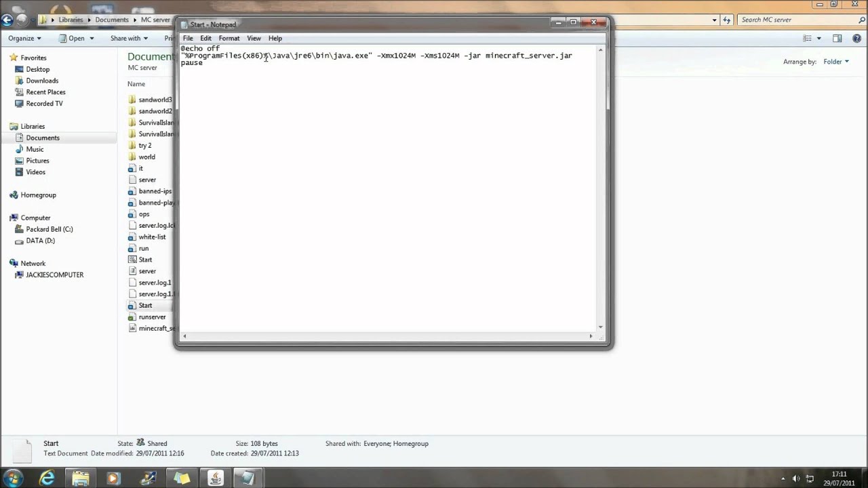The width and height of the screenshot is (868, 488).
Task: Switch to the Notepad taskbar button
Action: pos(248,478)
